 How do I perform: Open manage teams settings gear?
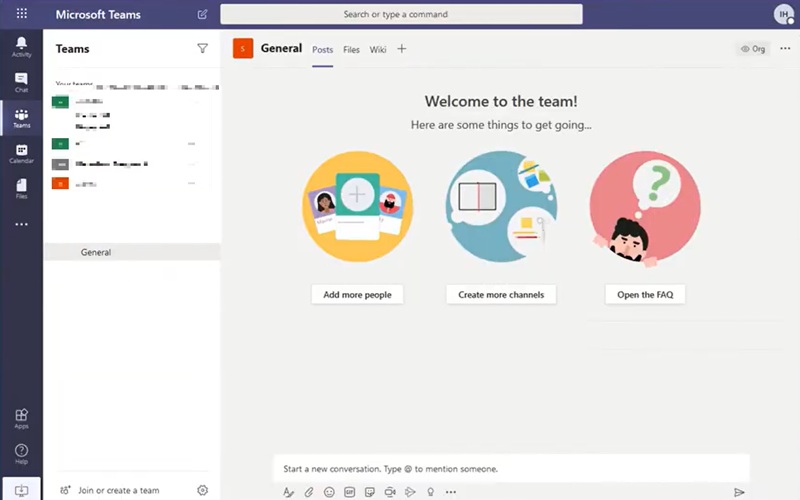203,490
